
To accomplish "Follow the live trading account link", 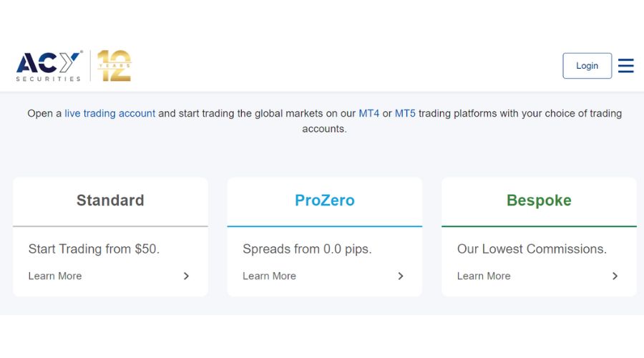I will (x=109, y=113).
